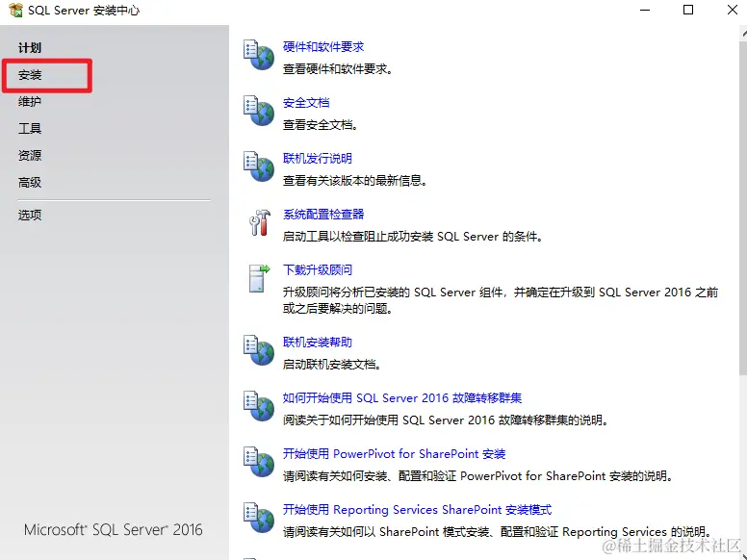The height and width of the screenshot is (560, 747).
Task: Open the 计划 section in sidebar
Action: pyautogui.click(x=30, y=47)
